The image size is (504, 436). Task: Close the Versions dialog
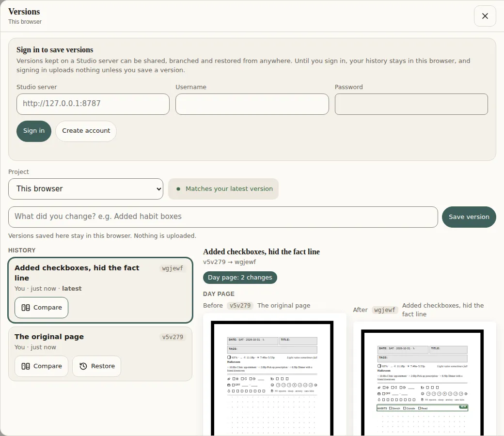(485, 16)
